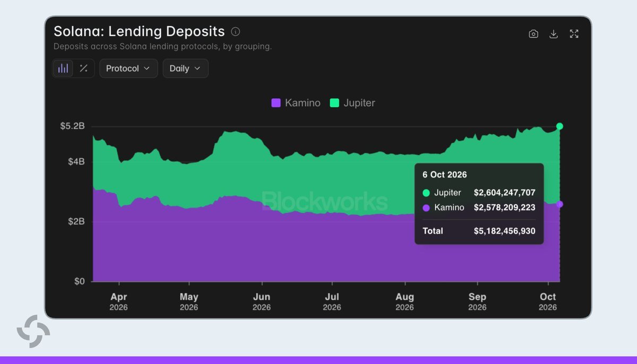Click the Jun 2026 axis label
Screen dimensions: 637x364
click(262, 301)
